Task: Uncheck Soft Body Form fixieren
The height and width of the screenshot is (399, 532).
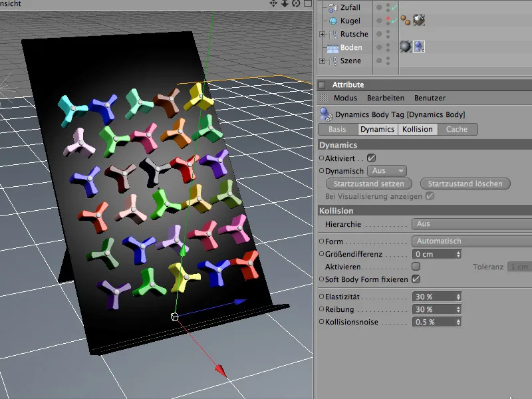Action: click(x=416, y=279)
